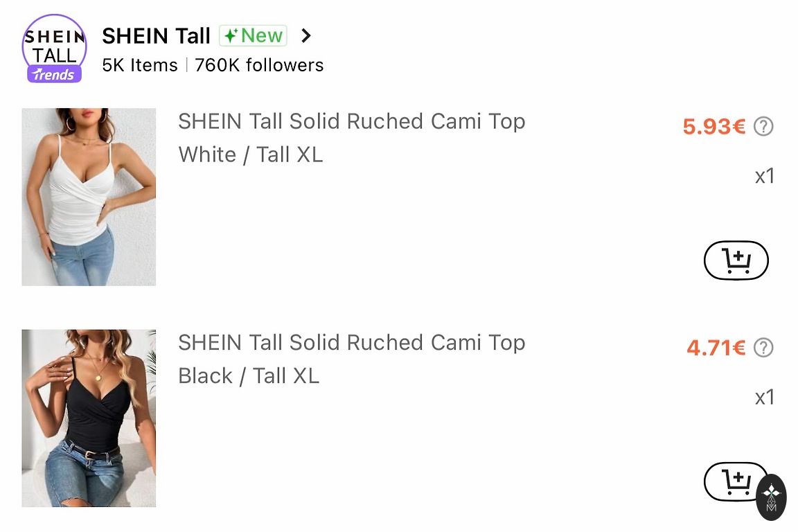The width and height of the screenshot is (798, 532).
Task: Tap the purple Trends badge
Action: 54,74
